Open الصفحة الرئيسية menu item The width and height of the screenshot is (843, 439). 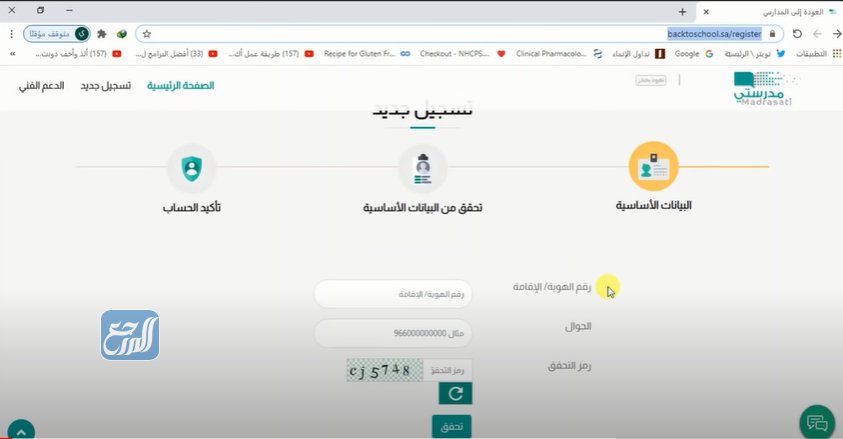click(181, 85)
